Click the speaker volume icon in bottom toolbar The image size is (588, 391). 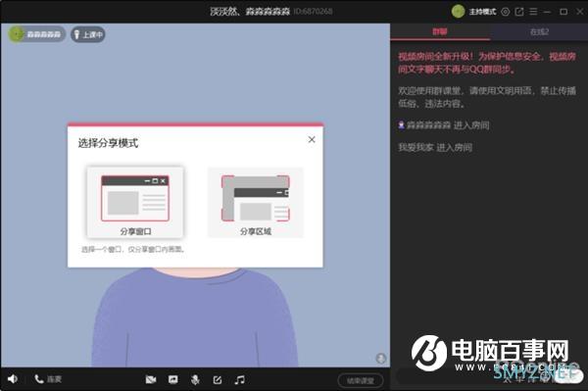coord(13,379)
